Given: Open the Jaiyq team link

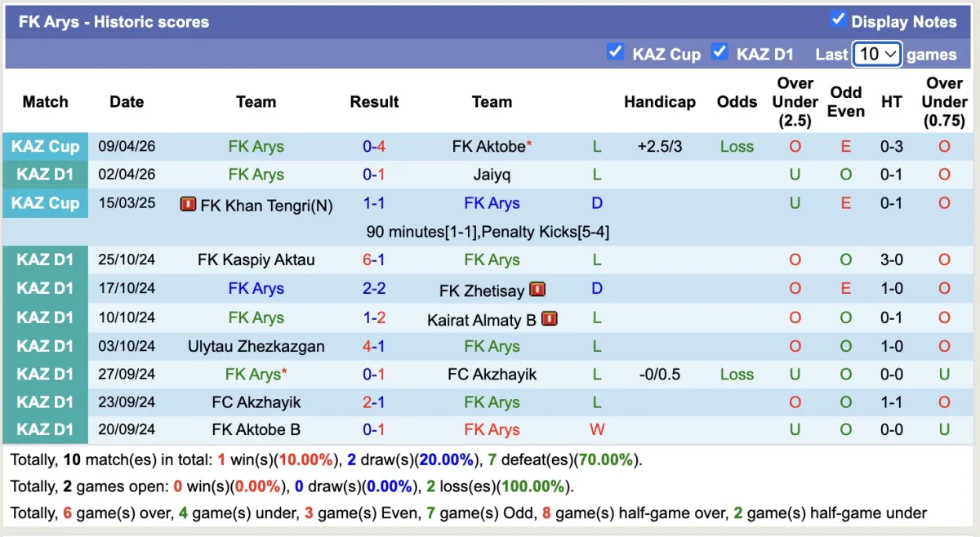Looking at the screenshot, I should 492,175.
